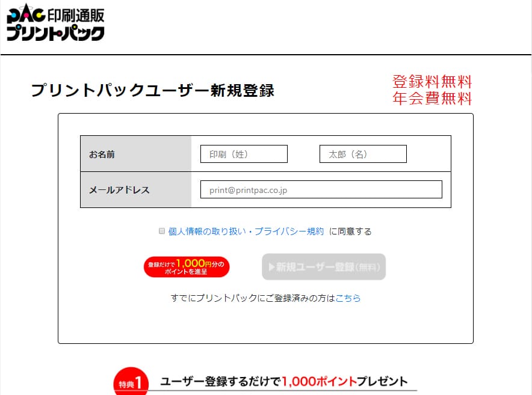The width and height of the screenshot is (532, 395).
Task: Click the メールアドレス label cell
Action: tap(136, 189)
